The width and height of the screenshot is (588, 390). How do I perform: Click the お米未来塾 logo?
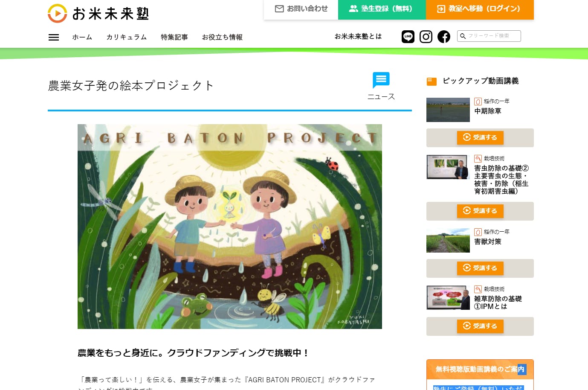[x=98, y=13]
